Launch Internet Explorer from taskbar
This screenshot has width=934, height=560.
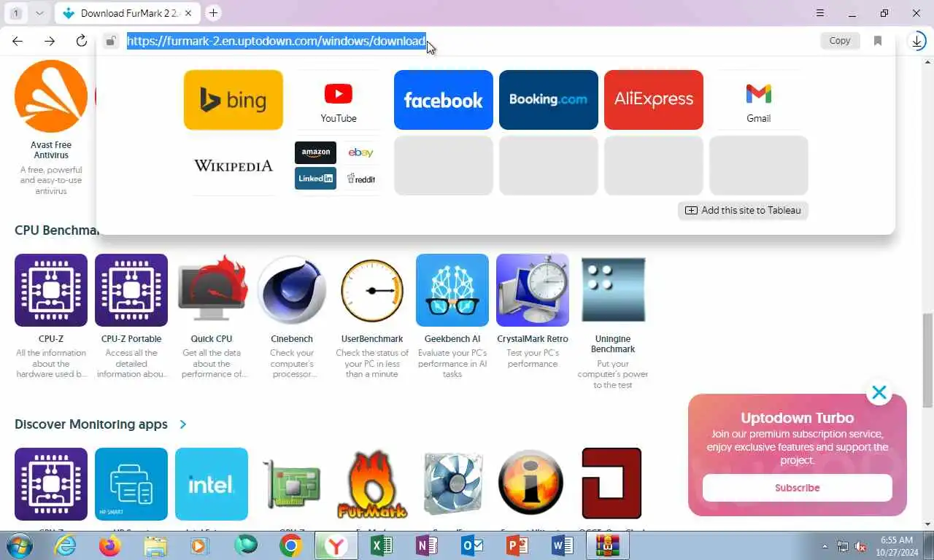[x=65, y=545]
